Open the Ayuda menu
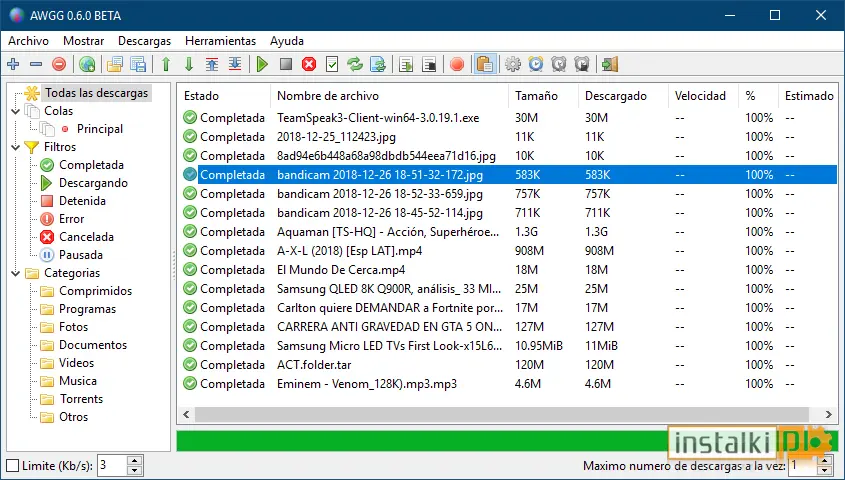This screenshot has width=845, height=480. pos(287,41)
